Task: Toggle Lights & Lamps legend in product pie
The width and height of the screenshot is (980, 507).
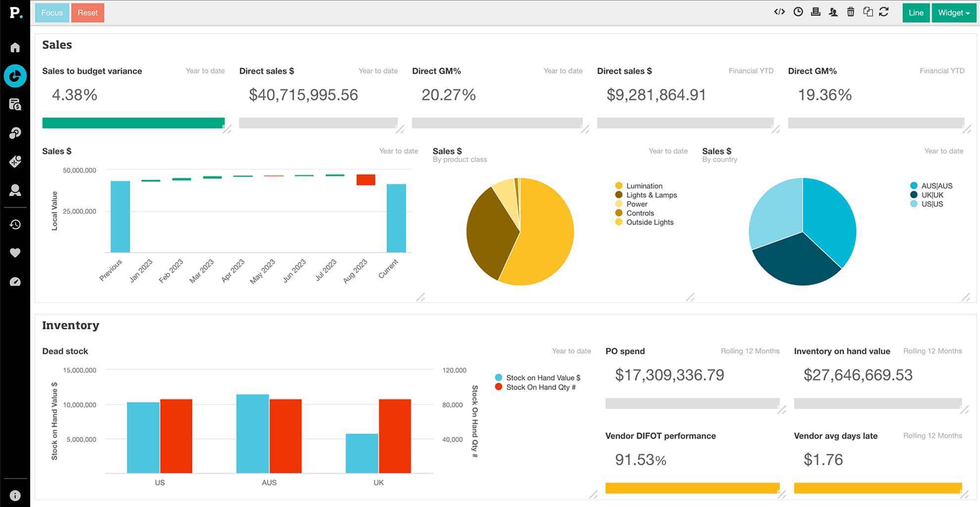Action: pos(651,195)
